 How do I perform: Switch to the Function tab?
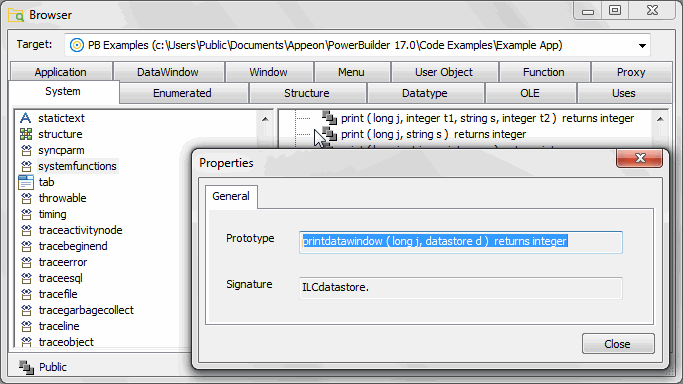[x=544, y=72]
